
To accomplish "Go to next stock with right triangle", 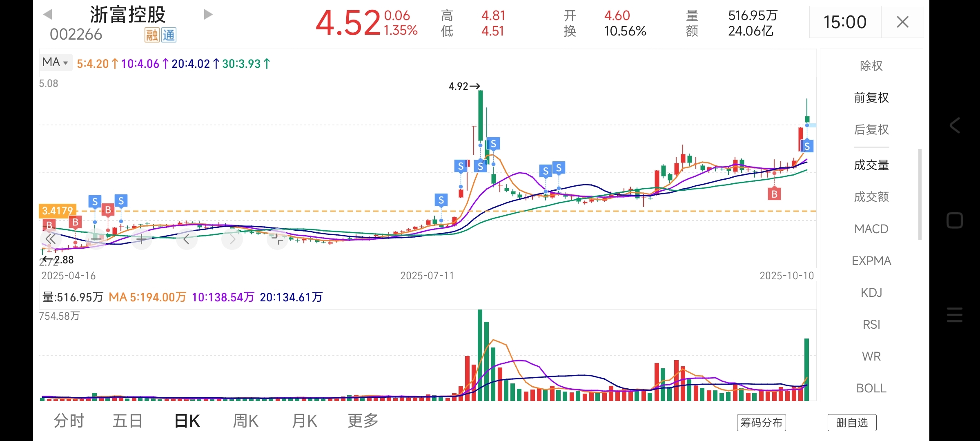I will (x=208, y=15).
